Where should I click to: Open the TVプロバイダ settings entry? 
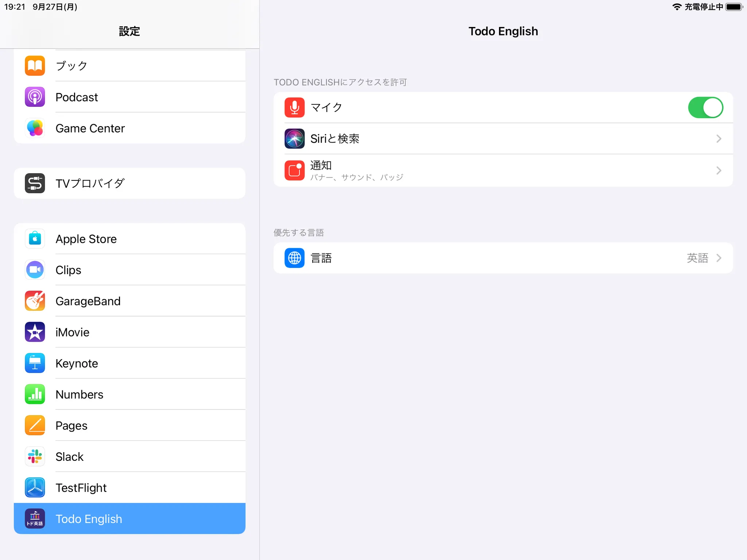tap(129, 183)
